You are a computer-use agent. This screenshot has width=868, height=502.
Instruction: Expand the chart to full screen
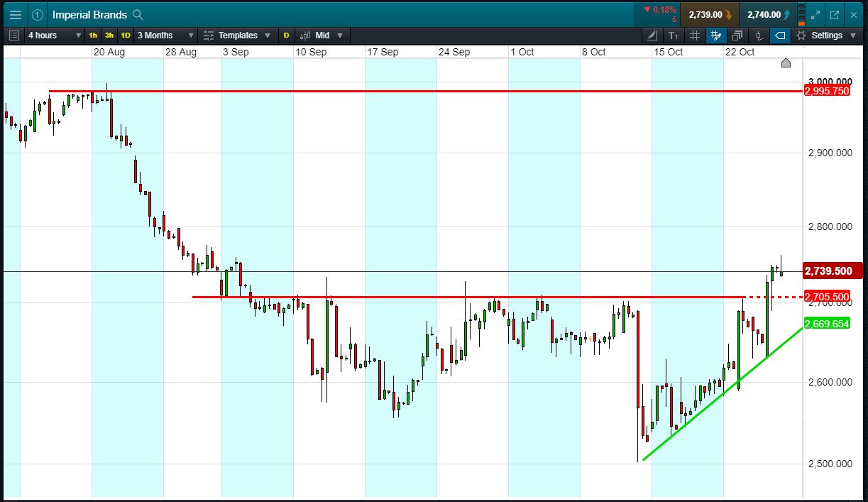click(x=815, y=14)
